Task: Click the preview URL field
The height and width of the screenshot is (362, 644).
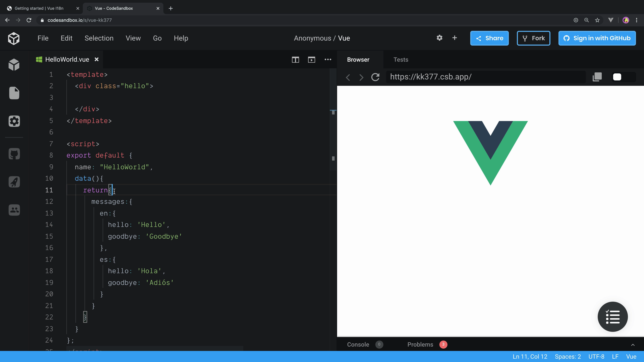Action: [486, 77]
